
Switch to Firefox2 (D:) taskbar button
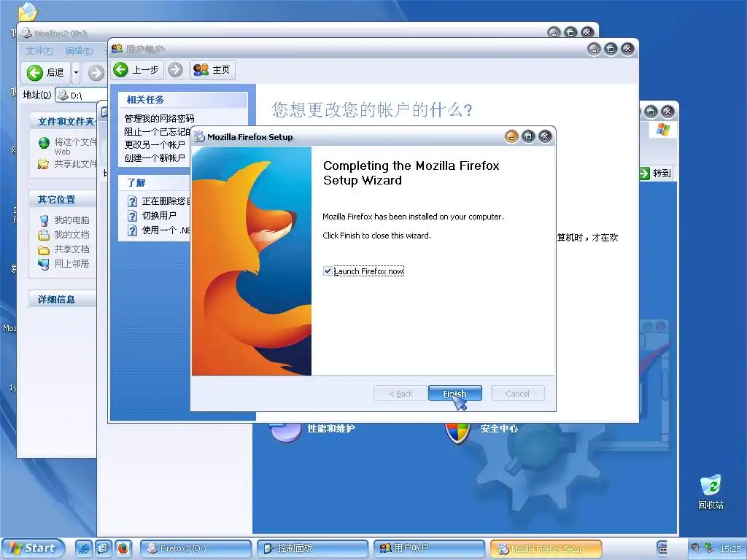click(x=196, y=548)
